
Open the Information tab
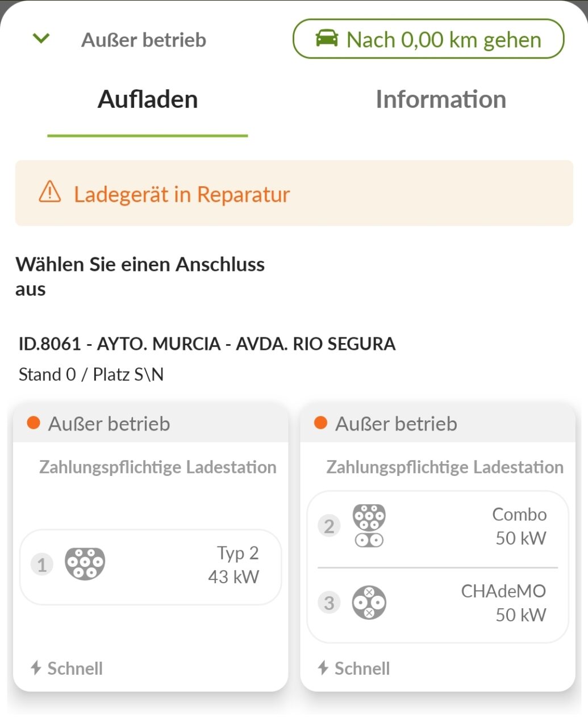[440, 100]
